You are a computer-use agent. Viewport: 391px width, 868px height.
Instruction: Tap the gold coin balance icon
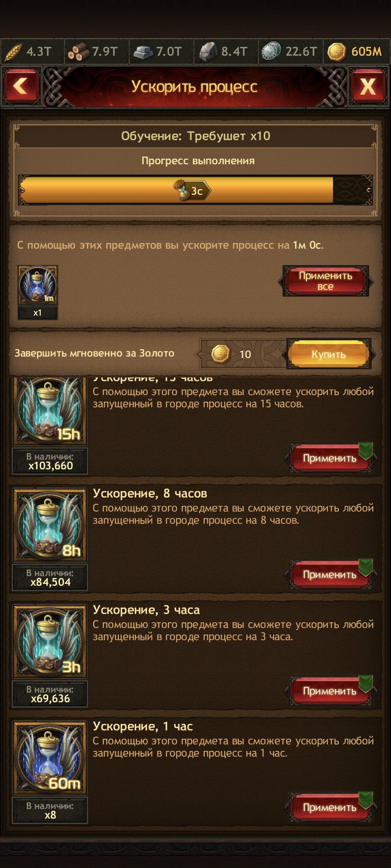pos(337,52)
